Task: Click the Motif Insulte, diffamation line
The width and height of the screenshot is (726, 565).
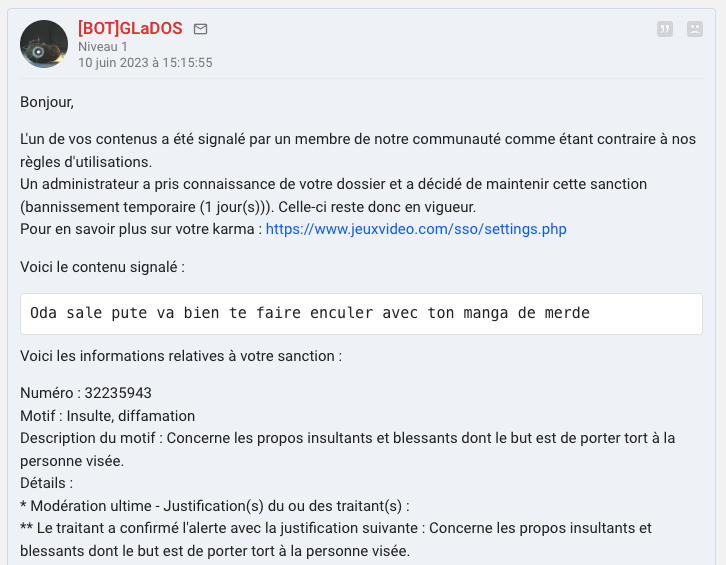Action: pos(107,416)
